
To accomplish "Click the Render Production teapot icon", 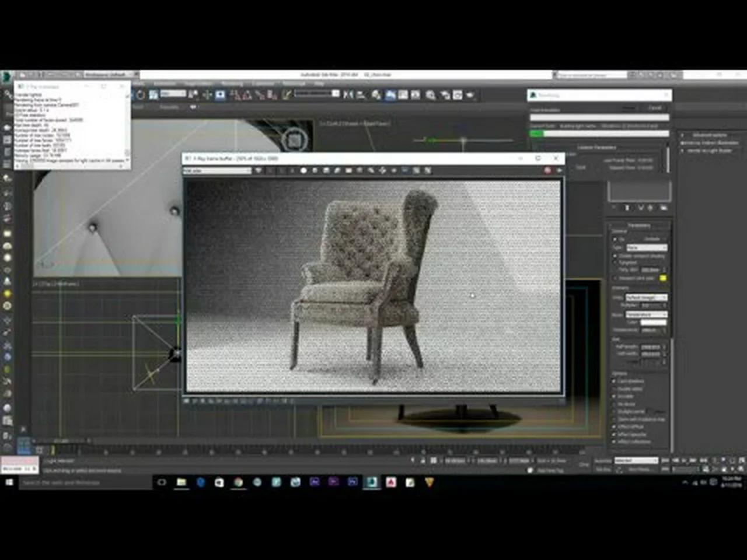I will coord(470,94).
